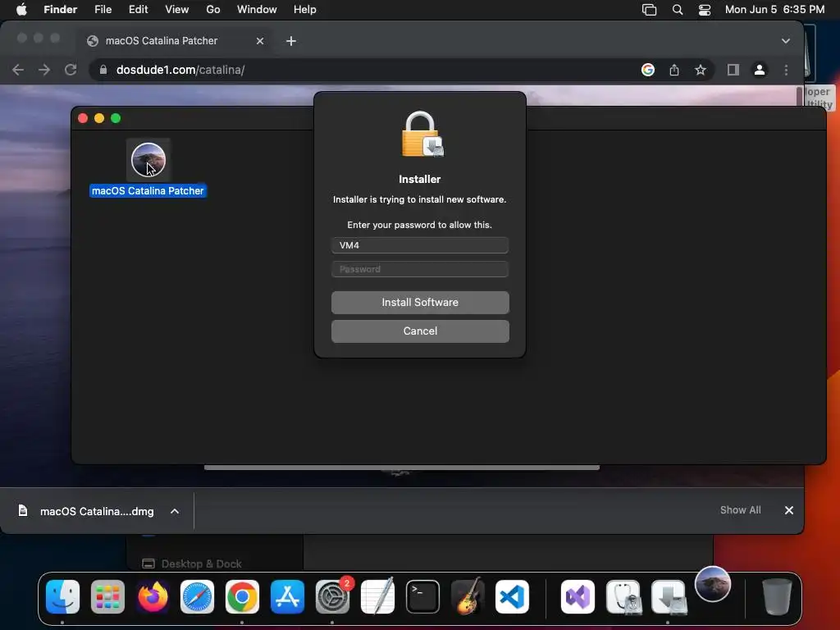Select the macOS Catalina Patcher package icon
This screenshot has height=630, width=840.
coord(148,160)
